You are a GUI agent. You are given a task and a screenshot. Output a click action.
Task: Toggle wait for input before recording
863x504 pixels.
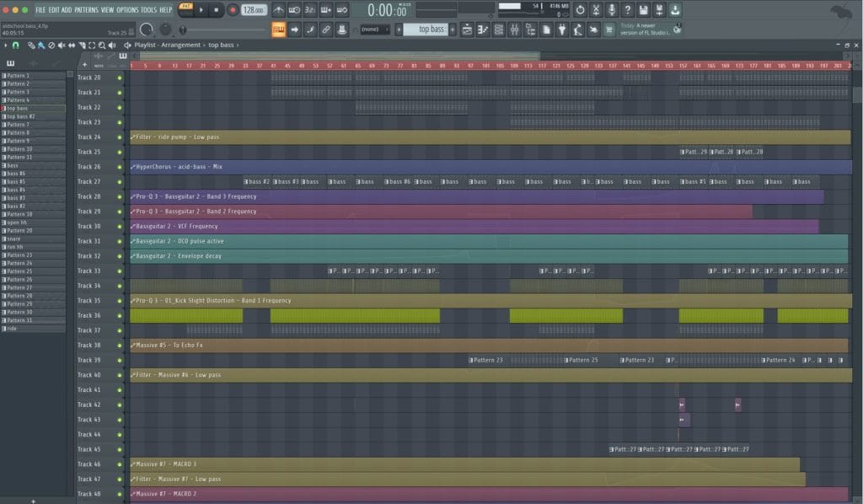[294, 10]
